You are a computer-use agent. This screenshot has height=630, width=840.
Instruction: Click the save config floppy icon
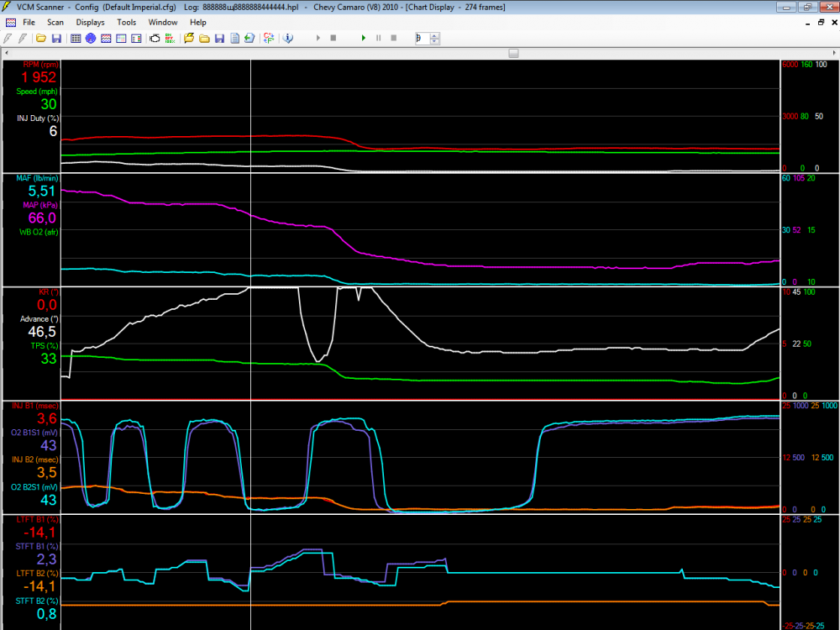coord(55,39)
